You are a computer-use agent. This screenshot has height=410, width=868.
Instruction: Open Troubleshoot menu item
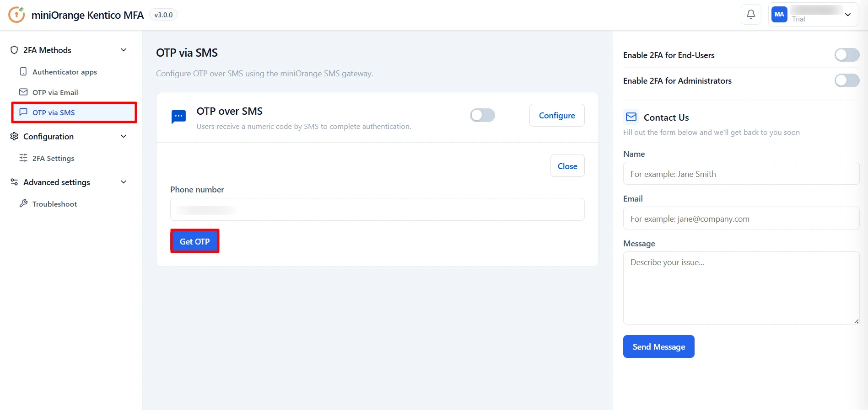[x=74, y=204]
